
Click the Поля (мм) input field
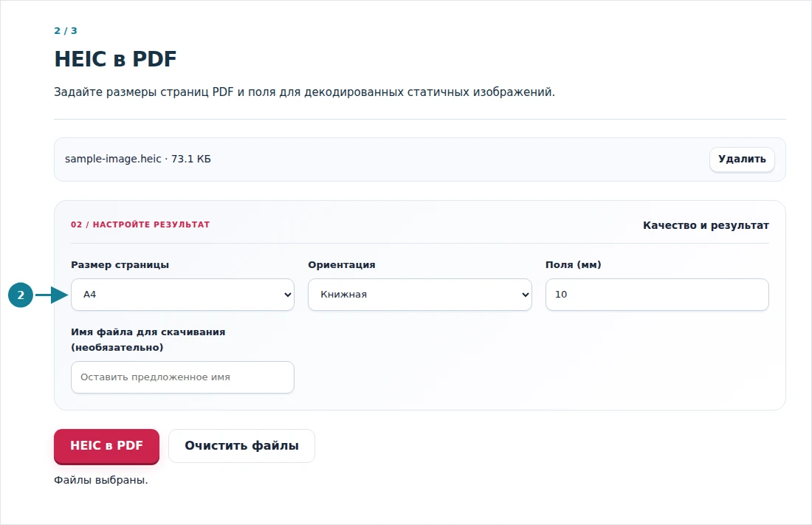pyautogui.click(x=657, y=295)
